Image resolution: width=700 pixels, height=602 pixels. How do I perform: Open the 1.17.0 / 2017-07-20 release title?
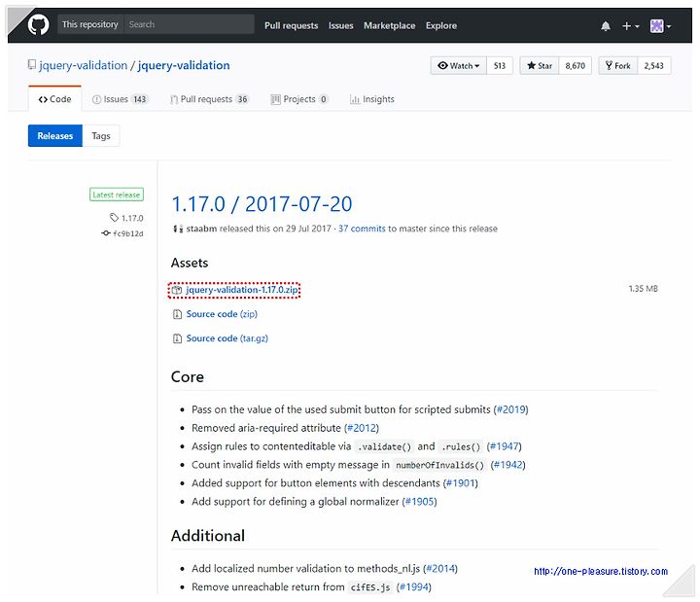click(x=262, y=204)
